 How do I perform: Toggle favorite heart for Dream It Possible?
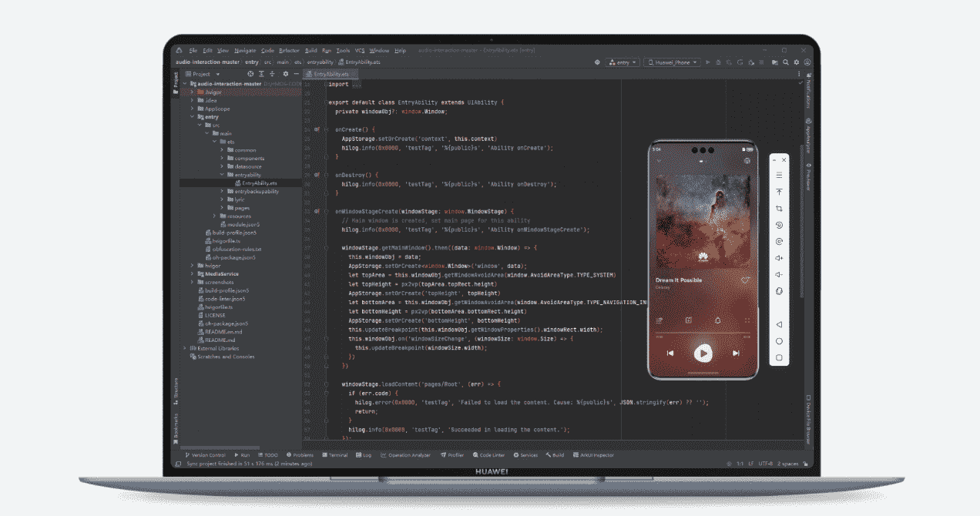(x=745, y=281)
